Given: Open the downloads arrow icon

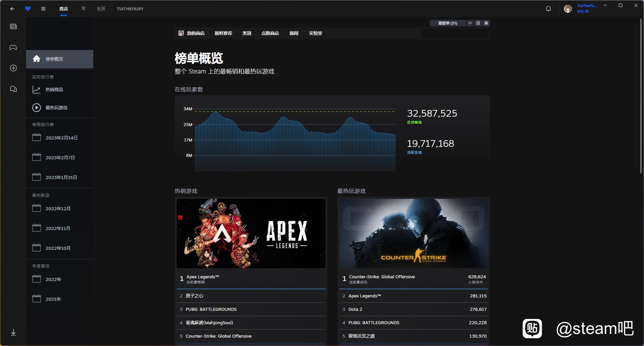Looking at the screenshot, I should [13, 332].
